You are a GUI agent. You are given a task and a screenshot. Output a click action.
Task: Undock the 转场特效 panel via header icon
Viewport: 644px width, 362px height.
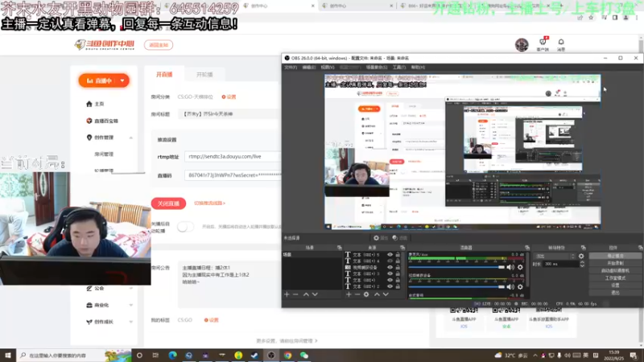(583, 248)
